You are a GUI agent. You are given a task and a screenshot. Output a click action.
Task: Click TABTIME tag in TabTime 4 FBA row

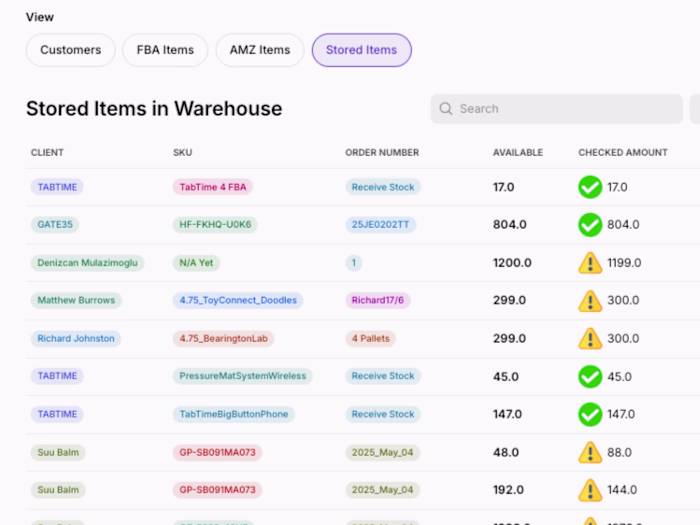[x=57, y=187]
